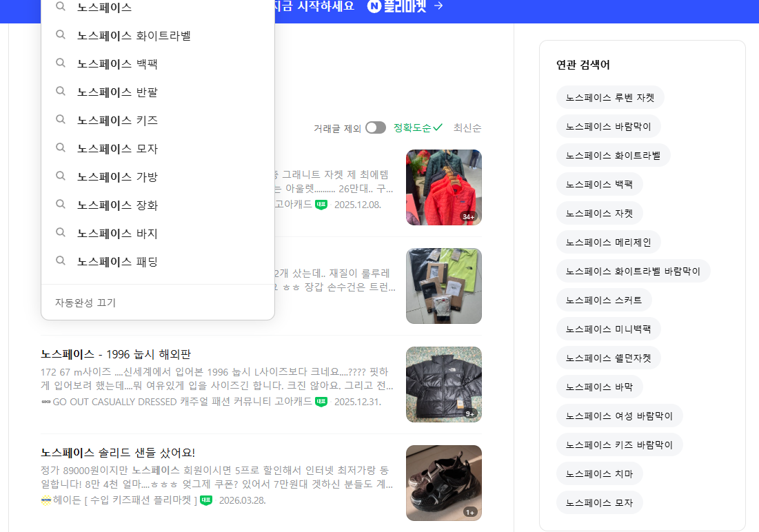Select the 노스페이스 화이트라벨 autocomplete suggestion
The height and width of the screenshot is (532, 759).
(x=158, y=35)
